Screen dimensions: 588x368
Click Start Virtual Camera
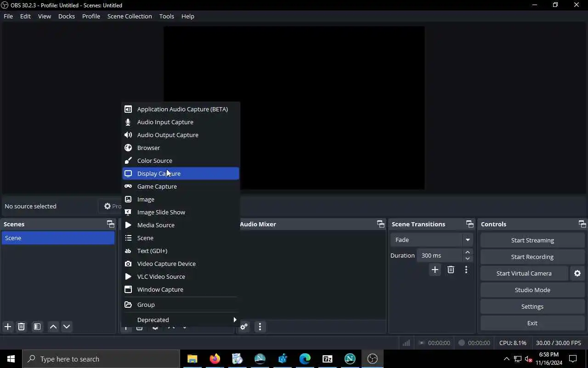(x=524, y=273)
